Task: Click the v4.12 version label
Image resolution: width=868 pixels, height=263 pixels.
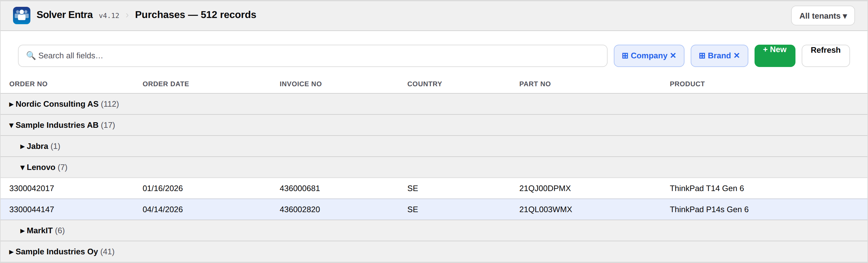Action: click(109, 16)
